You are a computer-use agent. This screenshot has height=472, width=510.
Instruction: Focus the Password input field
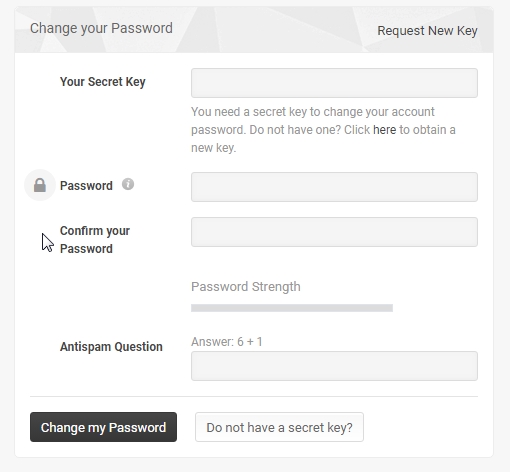(x=334, y=187)
